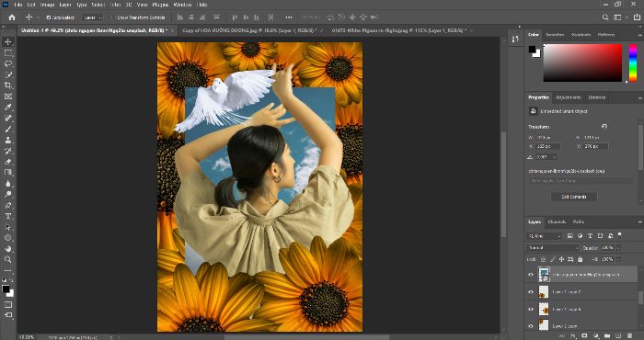Open the Search icon at top right

click(605, 17)
